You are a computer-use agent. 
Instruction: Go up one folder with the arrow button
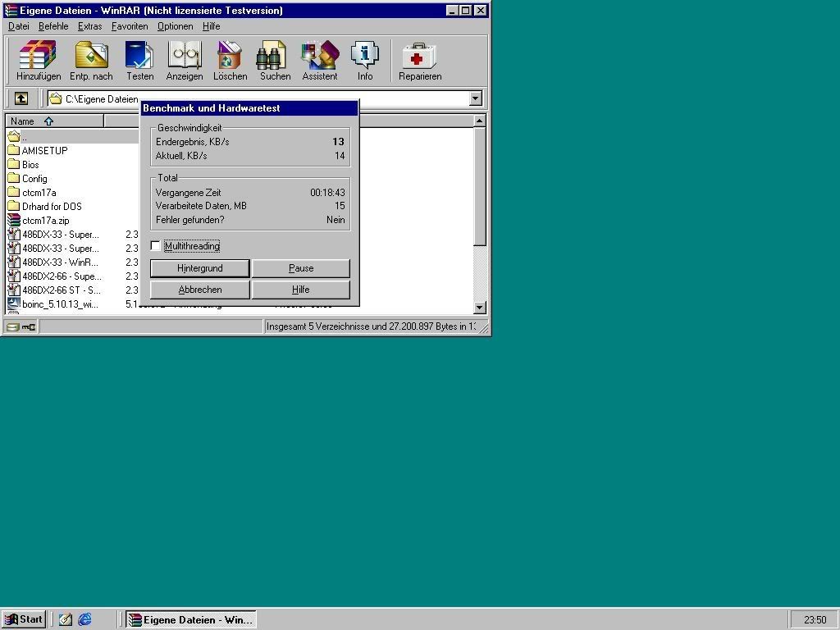point(21,98)
